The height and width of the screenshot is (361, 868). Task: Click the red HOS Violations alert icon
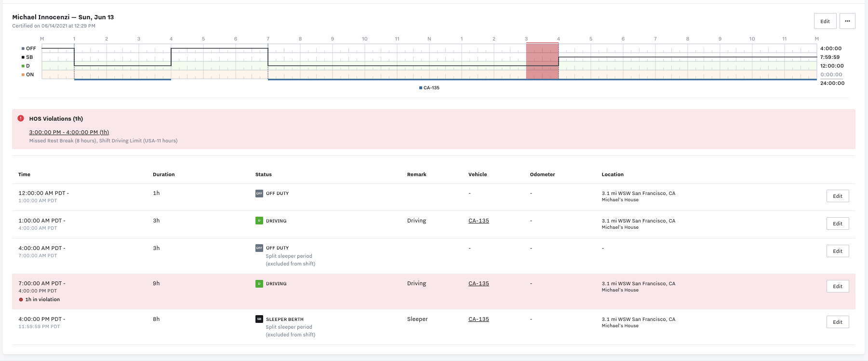[x=21, y=118]
